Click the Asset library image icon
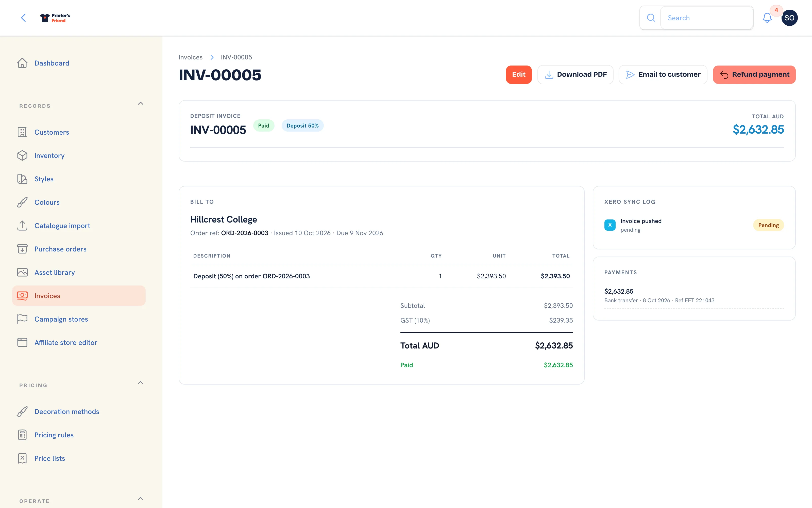Screen dimensions: 812x508 coord(22,273)
